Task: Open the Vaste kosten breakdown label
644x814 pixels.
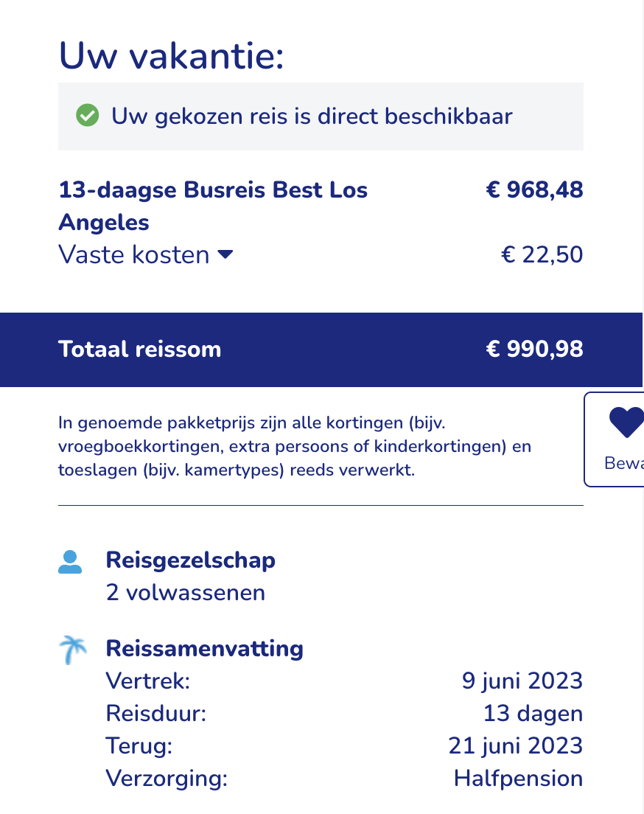Action: click(134, 254)
